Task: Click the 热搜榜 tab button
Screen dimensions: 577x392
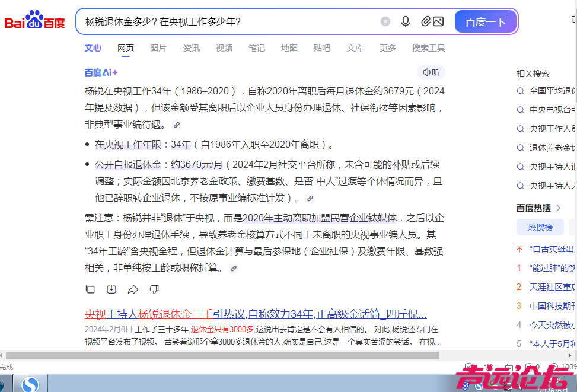Action: click(x=540, y=227)
